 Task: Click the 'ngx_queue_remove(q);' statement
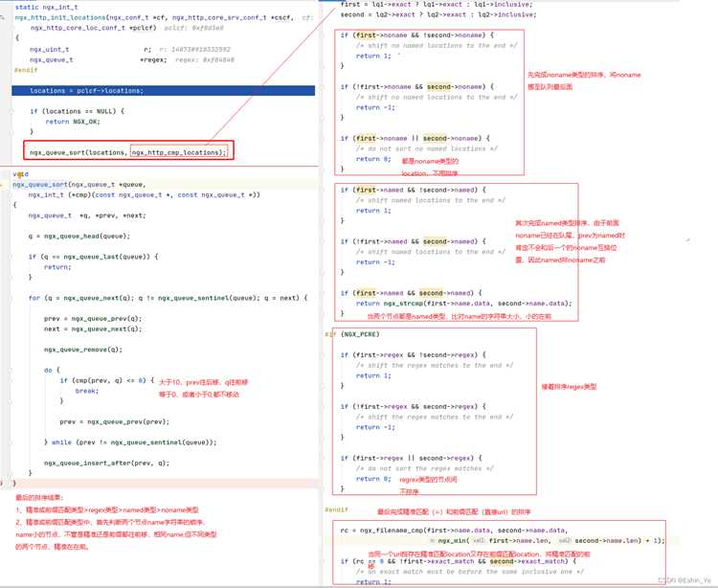[x=83, y=350]
